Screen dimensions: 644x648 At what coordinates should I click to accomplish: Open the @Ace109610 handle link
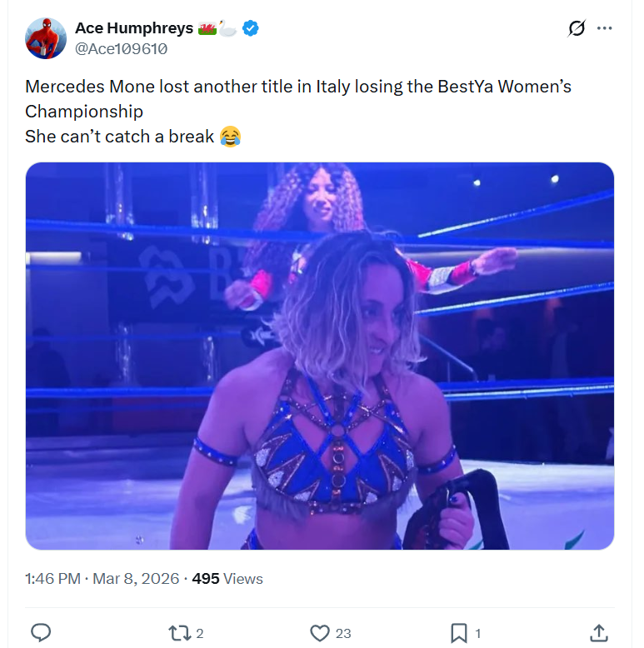[x=121, y=49]
